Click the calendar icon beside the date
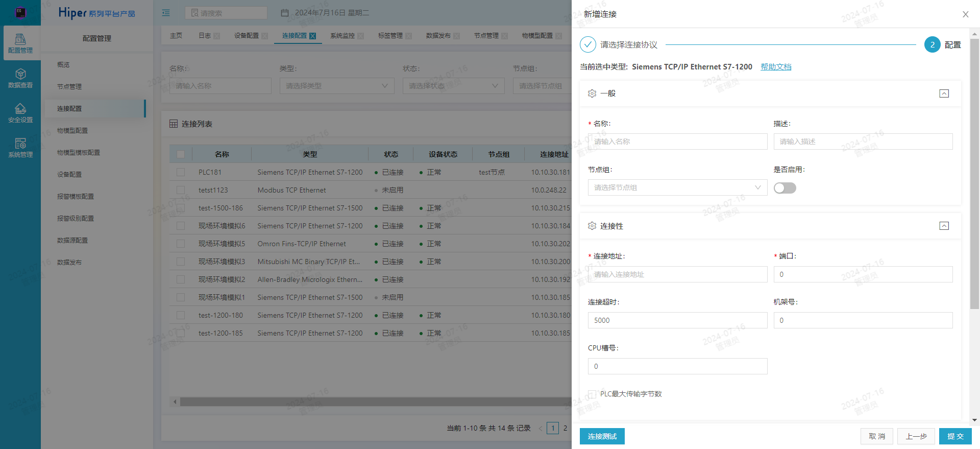 [x=285, y=13]
